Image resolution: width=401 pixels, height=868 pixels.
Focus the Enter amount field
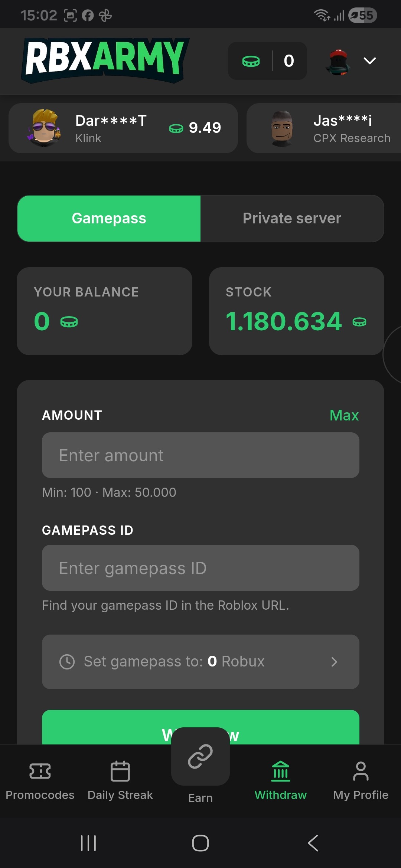(x=200, y=455)
